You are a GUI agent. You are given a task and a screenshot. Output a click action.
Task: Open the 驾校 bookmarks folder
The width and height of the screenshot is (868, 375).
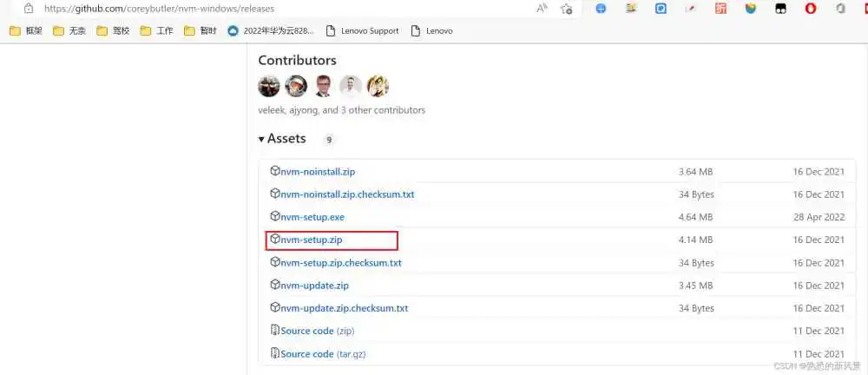click(x=115, y=30)
